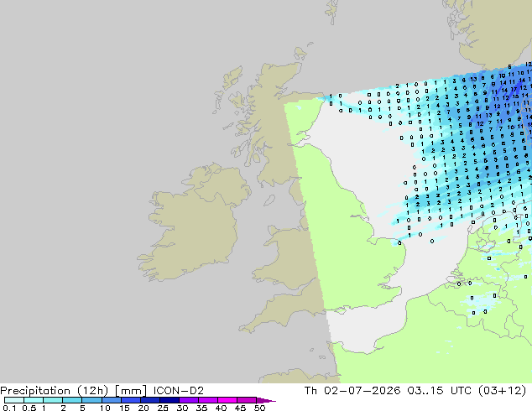The height and width of the screenshot is (411, 532).
Task: Select the 20–25 mm dark blue swatch
Action: (149, 400)
